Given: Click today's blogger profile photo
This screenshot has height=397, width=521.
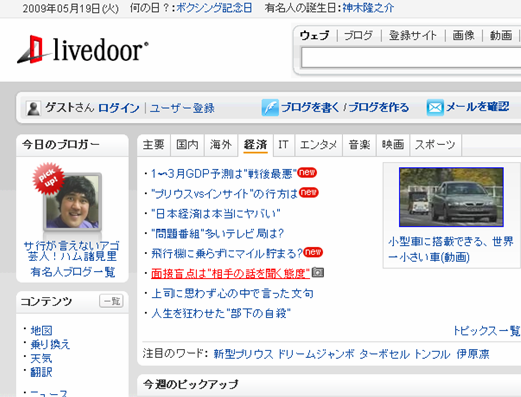Looking at the screenshot, I should pyautogui.click(x=72, y=202).
